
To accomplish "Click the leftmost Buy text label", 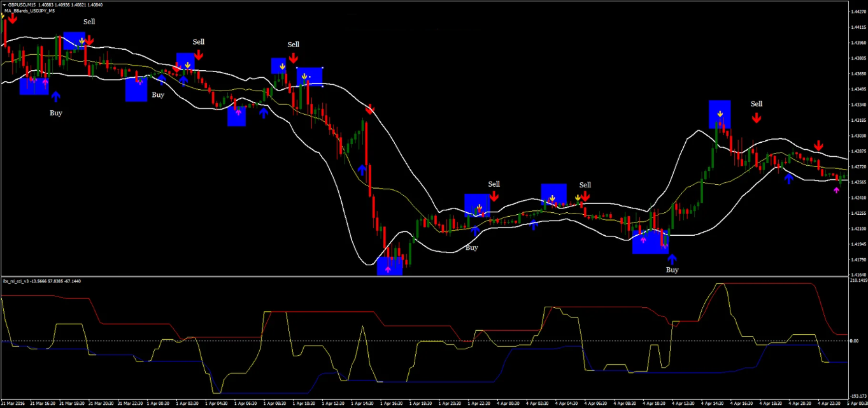I will 56,113.
